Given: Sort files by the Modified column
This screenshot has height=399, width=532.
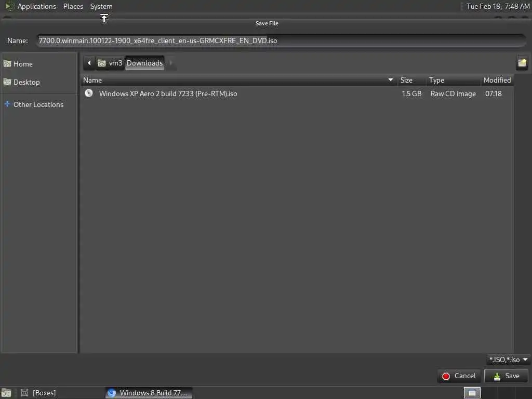Looking at the screenshot, I should (497, 80).
